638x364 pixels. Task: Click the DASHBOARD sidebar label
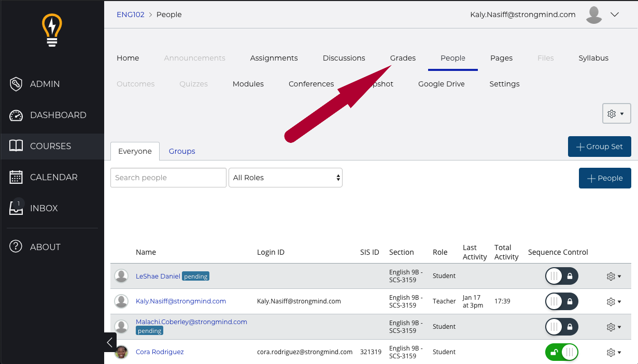[x=58, y=115]
